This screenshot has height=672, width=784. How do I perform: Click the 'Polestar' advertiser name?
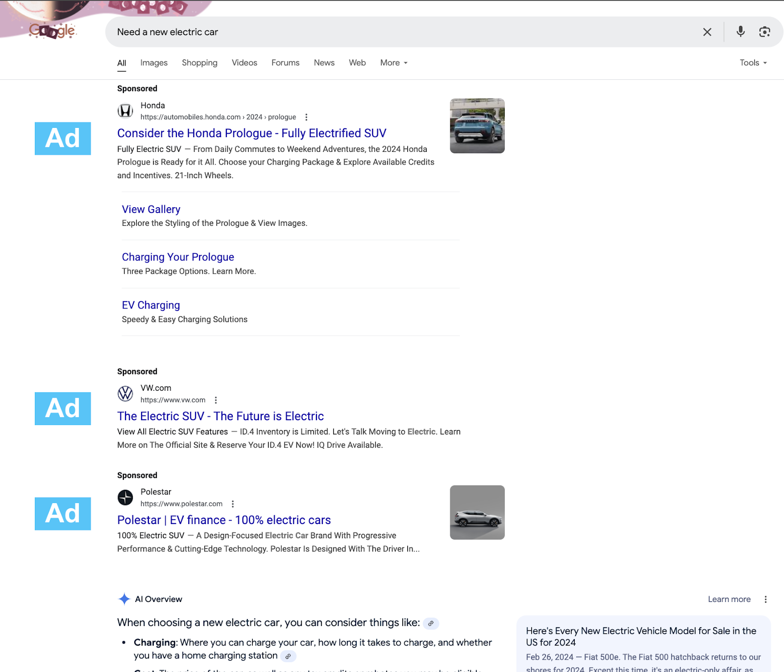156,492
